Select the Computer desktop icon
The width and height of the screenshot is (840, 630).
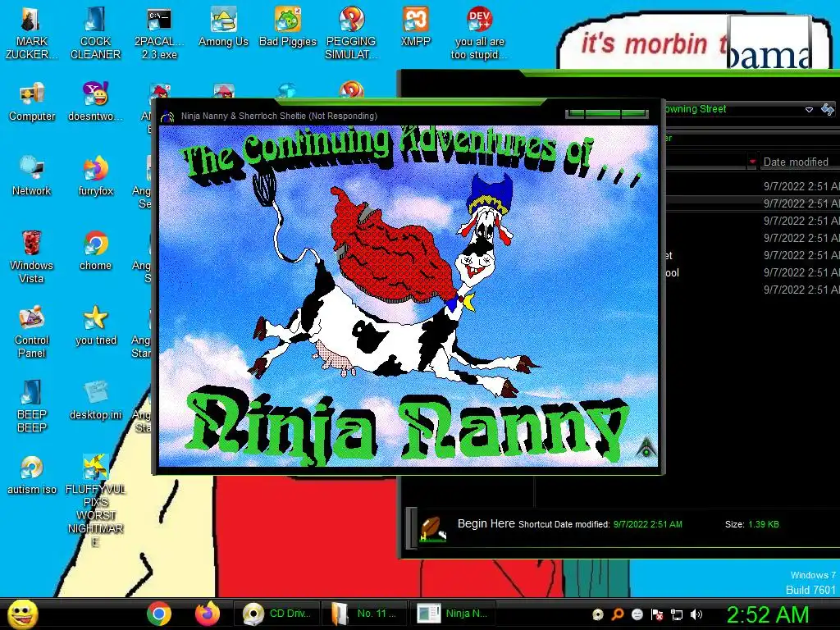[x=32, y=102]
